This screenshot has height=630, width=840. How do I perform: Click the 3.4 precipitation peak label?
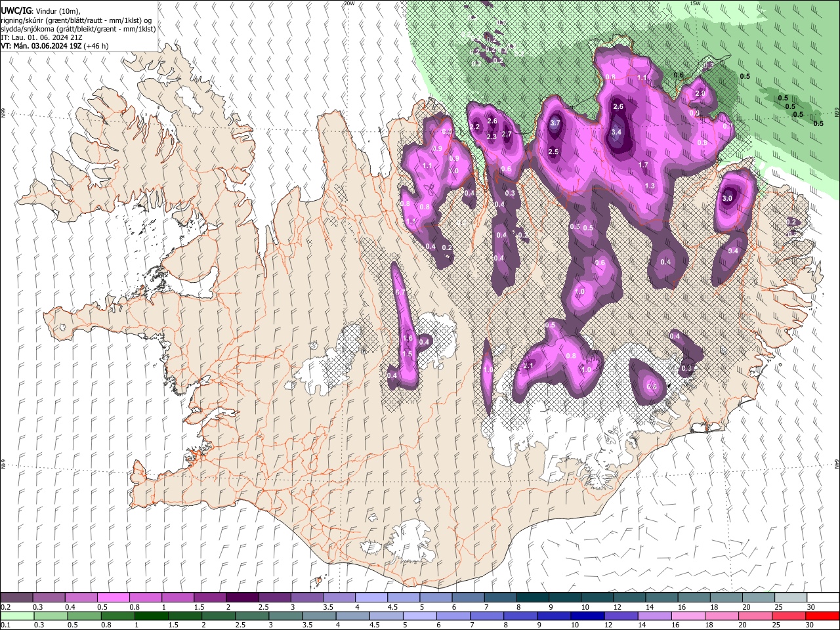pos(616,132)
